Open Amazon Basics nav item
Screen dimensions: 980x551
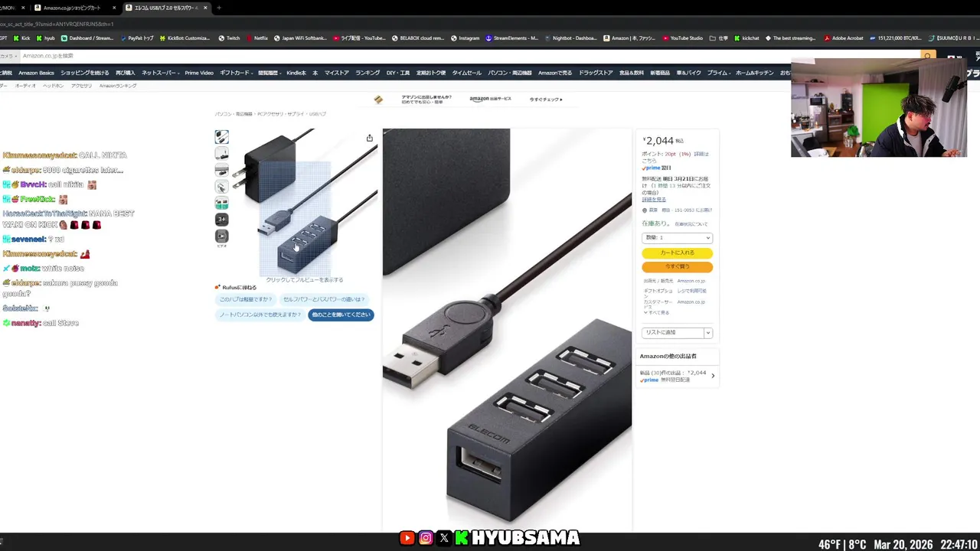point(36,73)
